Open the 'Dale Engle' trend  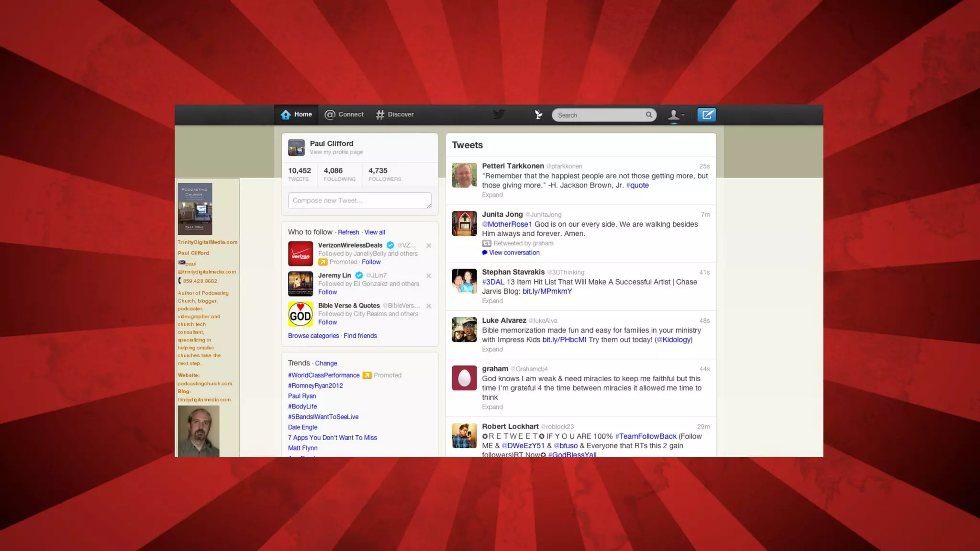(x=302, y=428)
